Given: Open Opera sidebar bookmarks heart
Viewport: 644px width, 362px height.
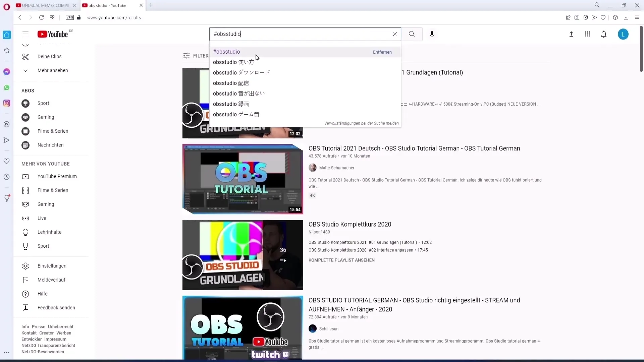Looking at the screenshot, I should click(7, 161).
